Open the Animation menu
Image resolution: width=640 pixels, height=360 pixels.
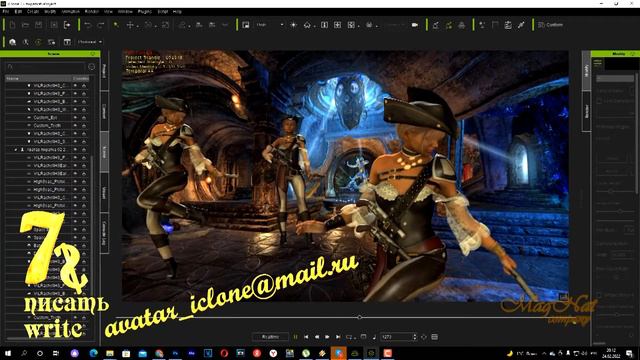(x=70, y=12)
